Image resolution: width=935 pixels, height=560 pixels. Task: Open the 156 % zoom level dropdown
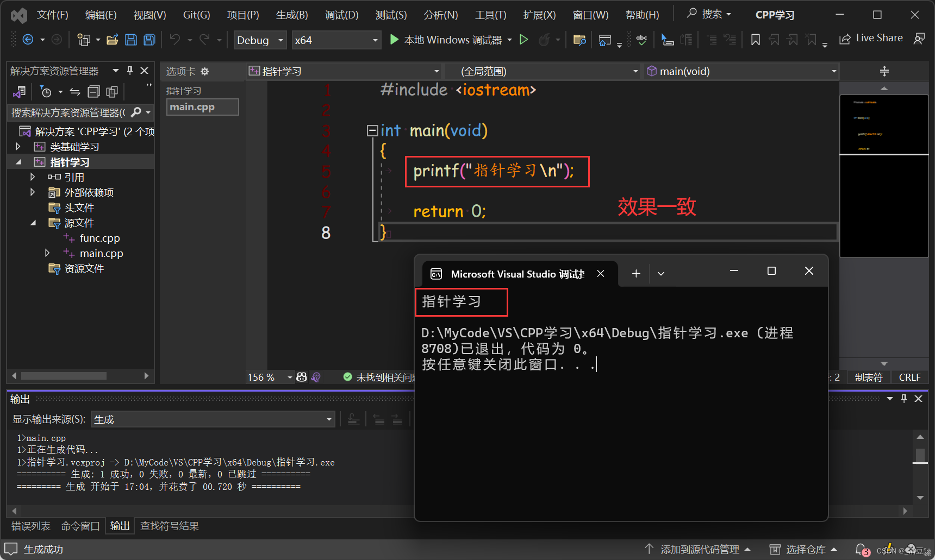coord(270,377)
